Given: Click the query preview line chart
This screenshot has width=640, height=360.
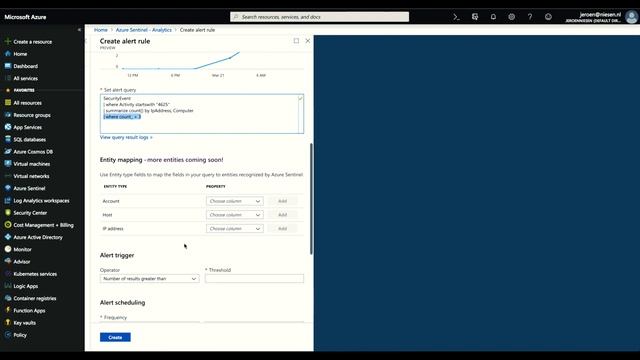Looking at the screenshot, I should [x=202, y=62].
